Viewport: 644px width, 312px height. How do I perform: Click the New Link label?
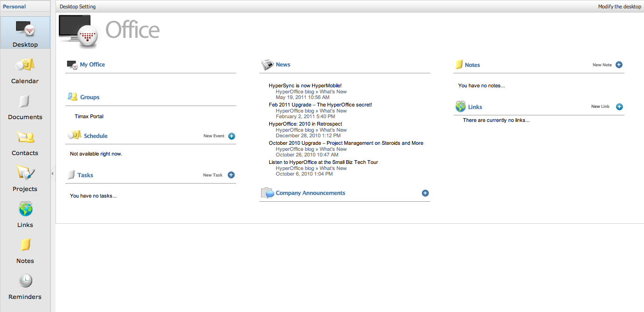(x=600, y=106)
